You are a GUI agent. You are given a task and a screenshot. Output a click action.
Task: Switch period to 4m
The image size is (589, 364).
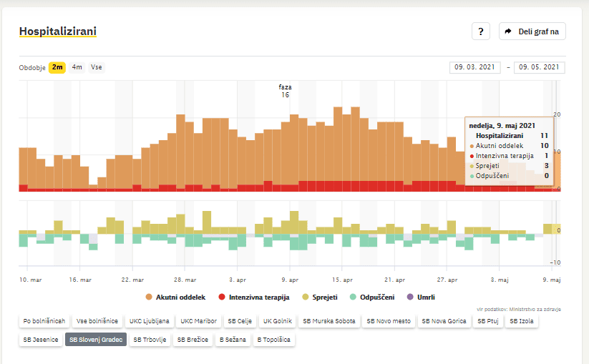(77, 67)
